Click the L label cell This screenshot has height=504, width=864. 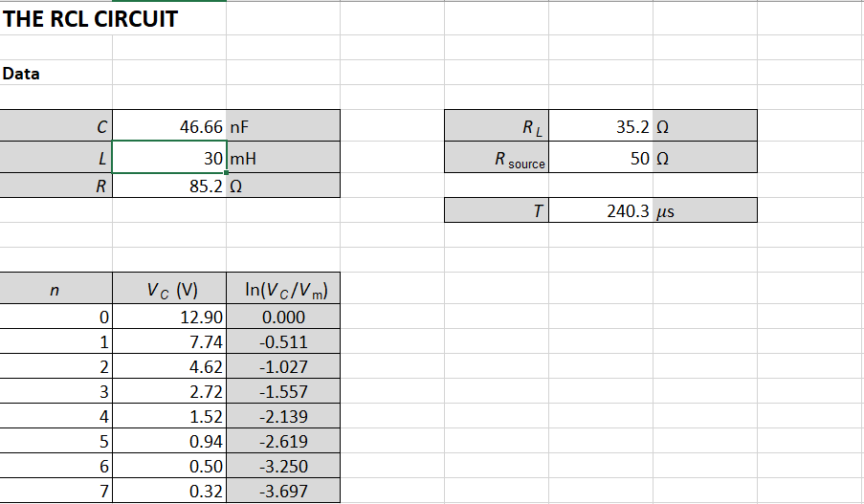[55, 158]
